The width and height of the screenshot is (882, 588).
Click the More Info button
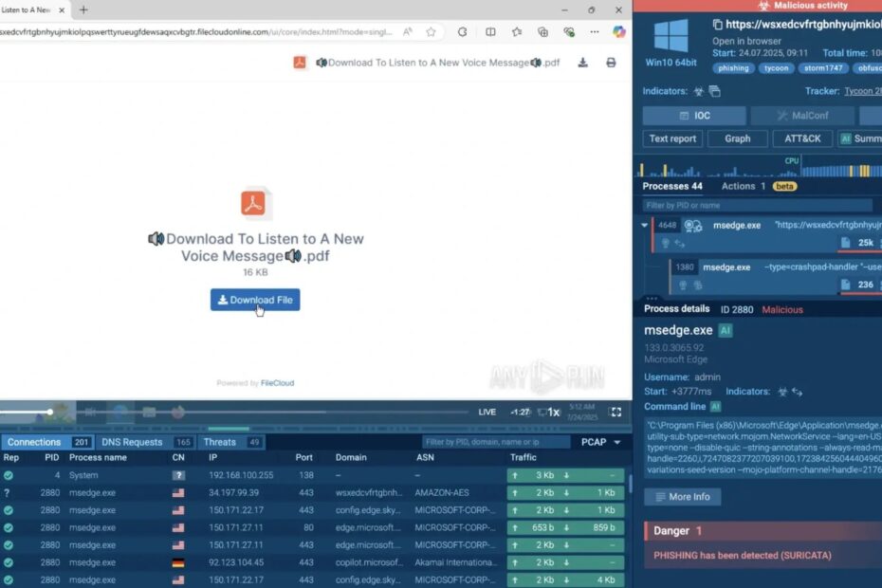pos(682,497)
